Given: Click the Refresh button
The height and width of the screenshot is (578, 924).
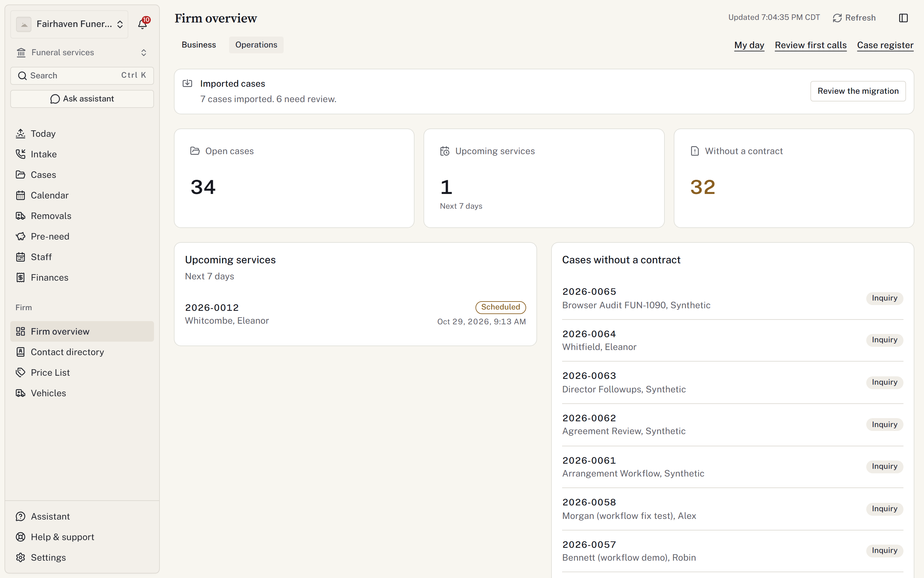Looking at the screenshot, I should click(854, 18).
